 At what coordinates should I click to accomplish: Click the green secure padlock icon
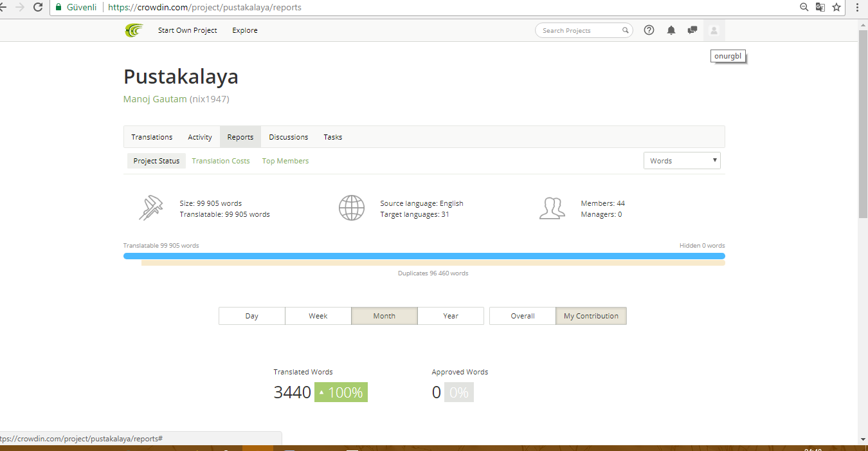(x=59, y=8)
